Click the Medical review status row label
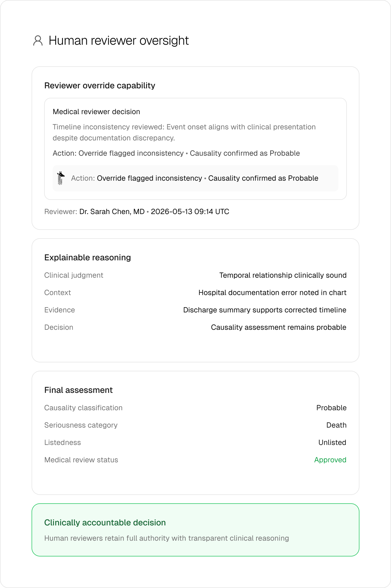Screen dimensions: 391x588 (81, 460)
